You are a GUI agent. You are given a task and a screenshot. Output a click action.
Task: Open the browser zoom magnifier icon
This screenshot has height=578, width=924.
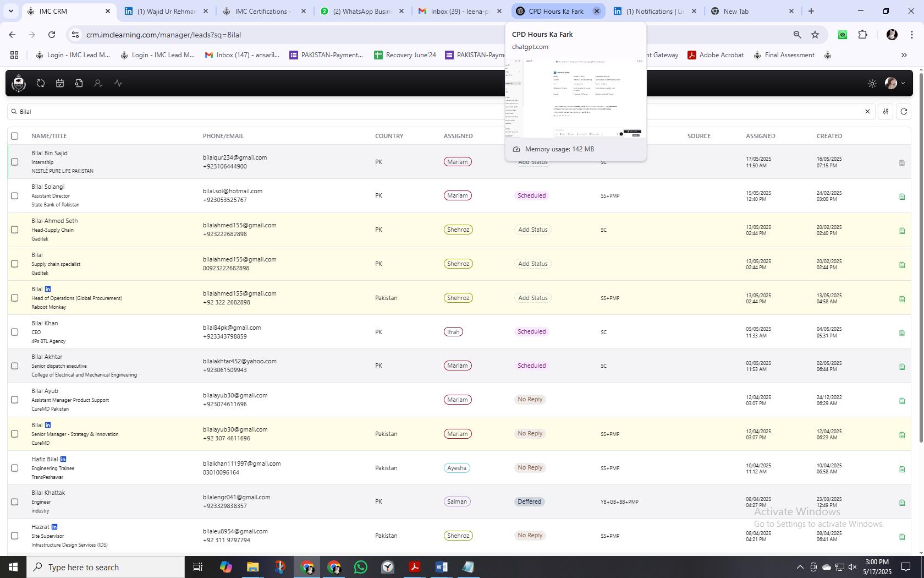tap(797, 35)
